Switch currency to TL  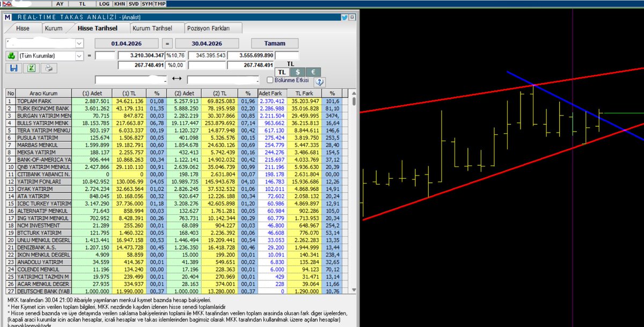[x=282, y=72]
